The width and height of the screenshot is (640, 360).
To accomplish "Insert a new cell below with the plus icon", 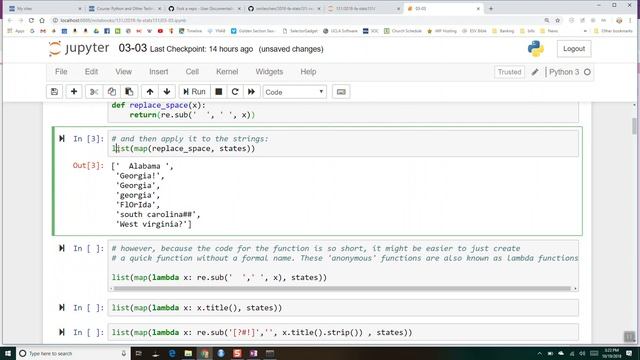I will coord(74,92).
